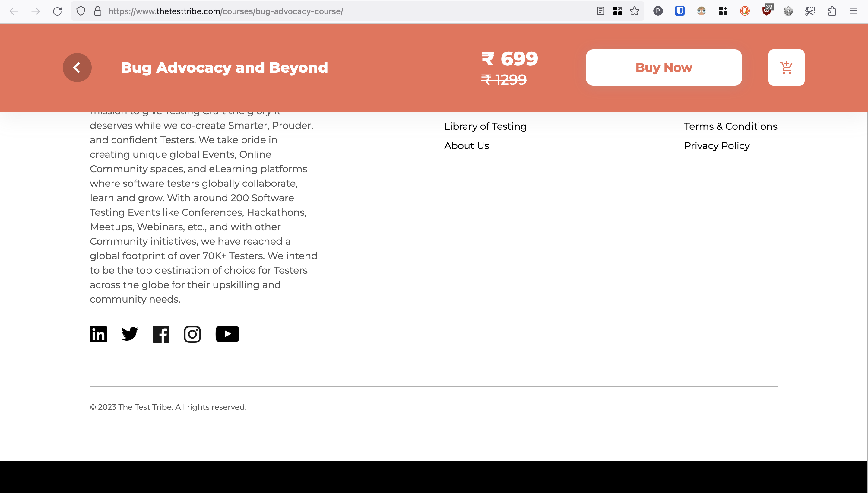Open the Instagram icon link
868x493 pixels.
click(x=192, y=334)
